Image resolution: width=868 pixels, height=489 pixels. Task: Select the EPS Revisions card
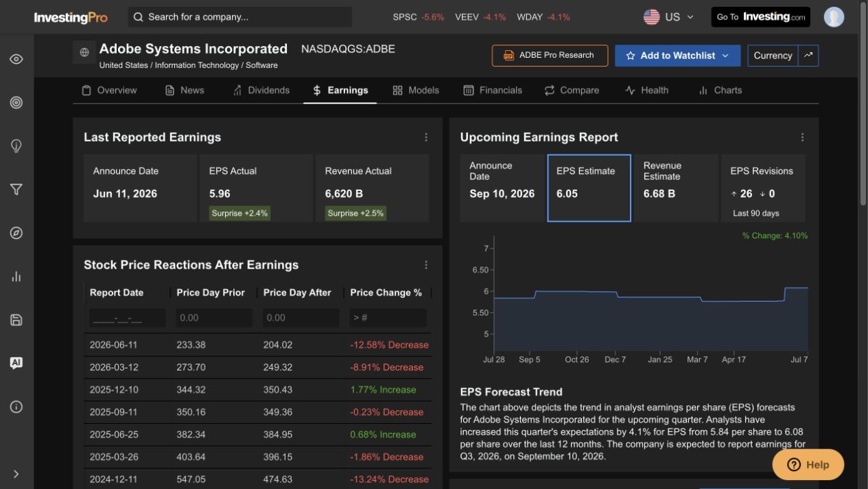click(x=763, y=188)
